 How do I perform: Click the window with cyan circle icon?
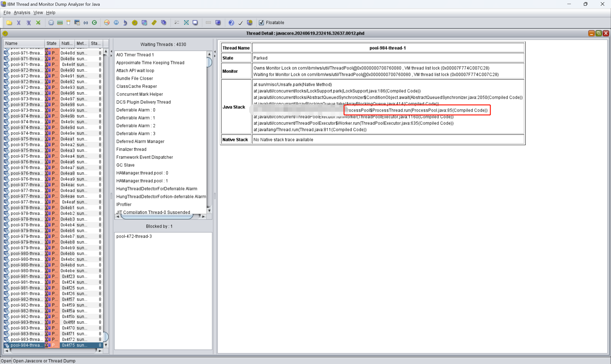pos(144,23)
